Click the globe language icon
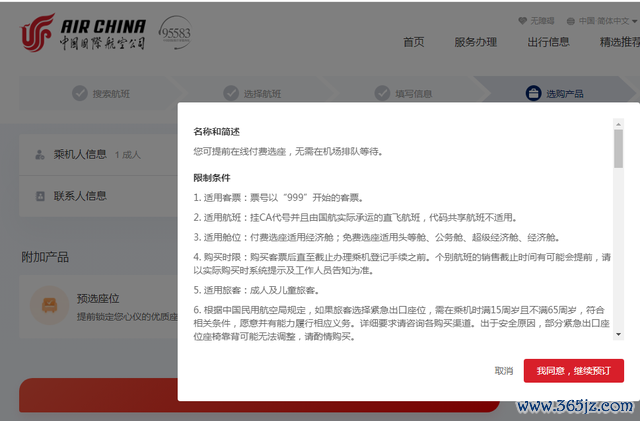 pyautogui.click(x=571, y=21)
